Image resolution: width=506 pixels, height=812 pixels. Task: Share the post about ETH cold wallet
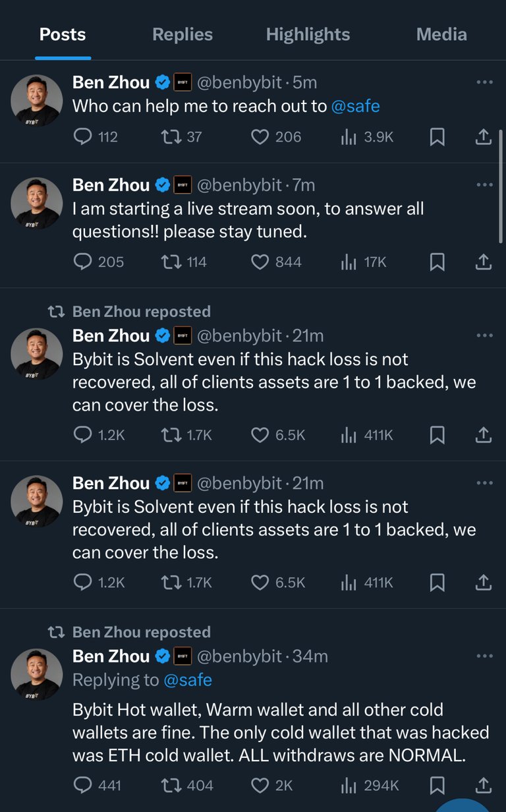[483, 785]
